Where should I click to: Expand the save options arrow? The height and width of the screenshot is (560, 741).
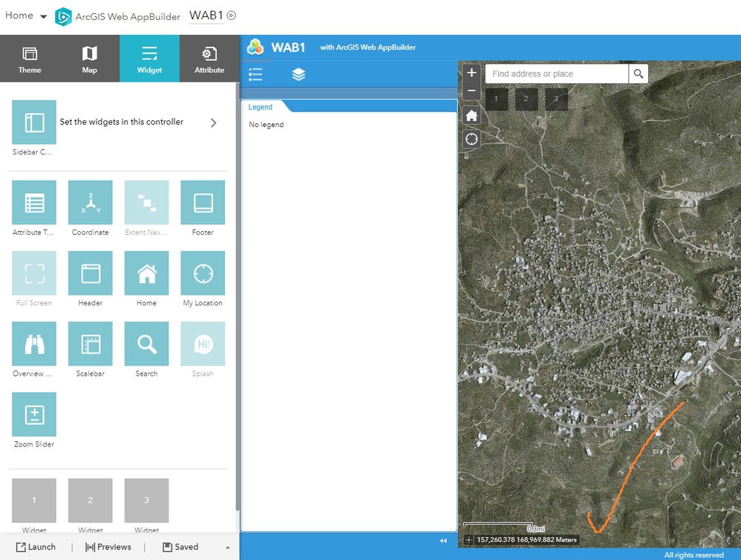pyautogui.click(x=228, y=547)
